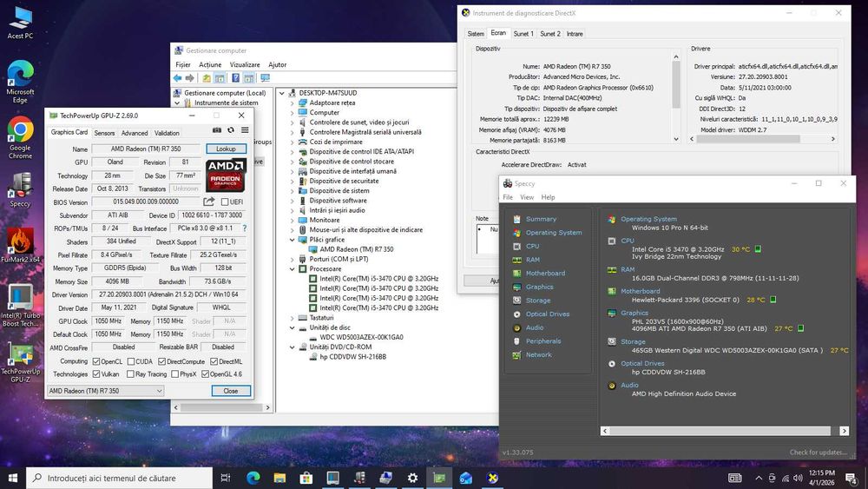Click Speccy horizontal scrollbar
The width and height of the screenshot is (868, 489).
tap(724, 430)
